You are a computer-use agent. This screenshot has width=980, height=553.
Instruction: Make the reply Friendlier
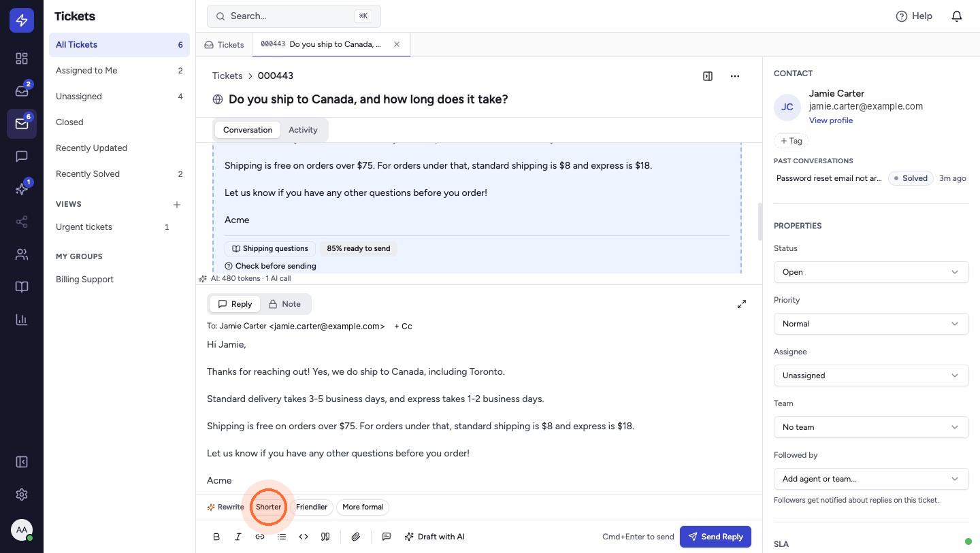point(312,507)
